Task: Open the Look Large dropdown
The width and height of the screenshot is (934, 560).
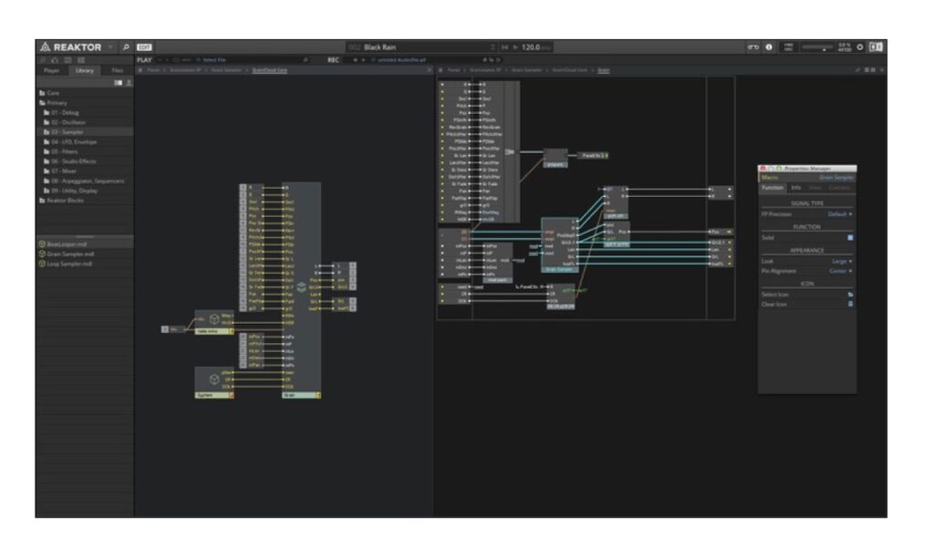Action: pos(842,262)
